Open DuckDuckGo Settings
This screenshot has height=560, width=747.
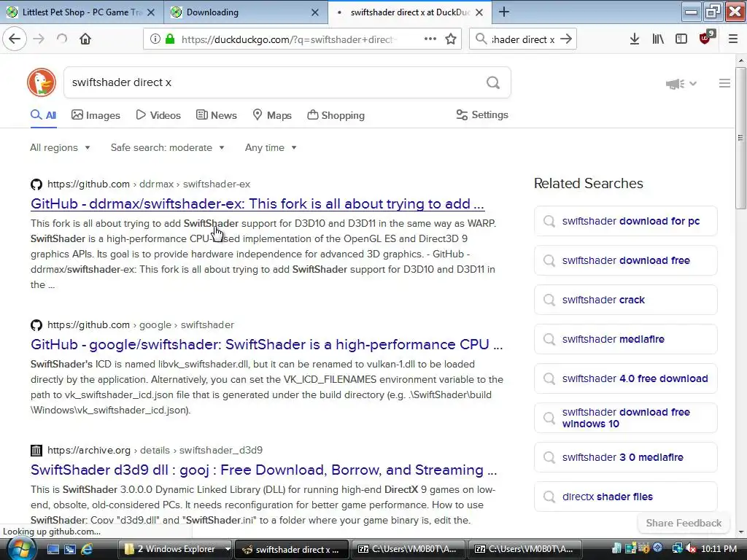[482, 114]
